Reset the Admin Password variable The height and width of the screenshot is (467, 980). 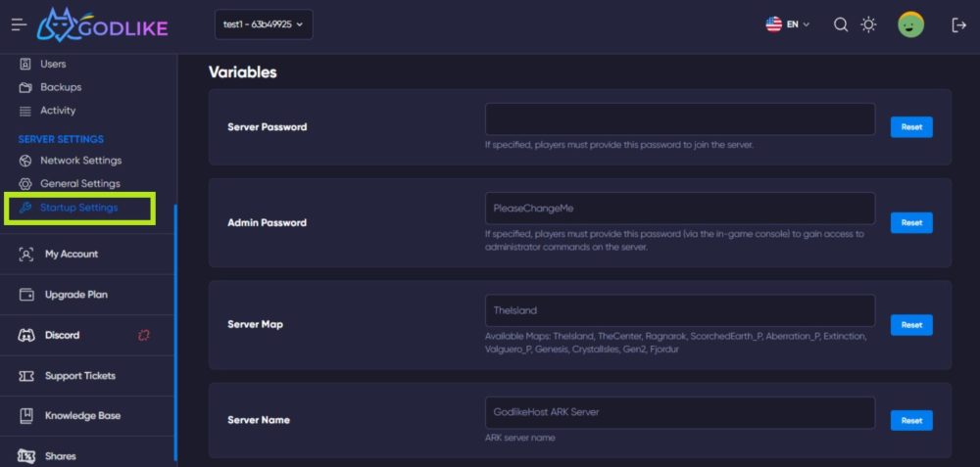click(x=911, y=223)
